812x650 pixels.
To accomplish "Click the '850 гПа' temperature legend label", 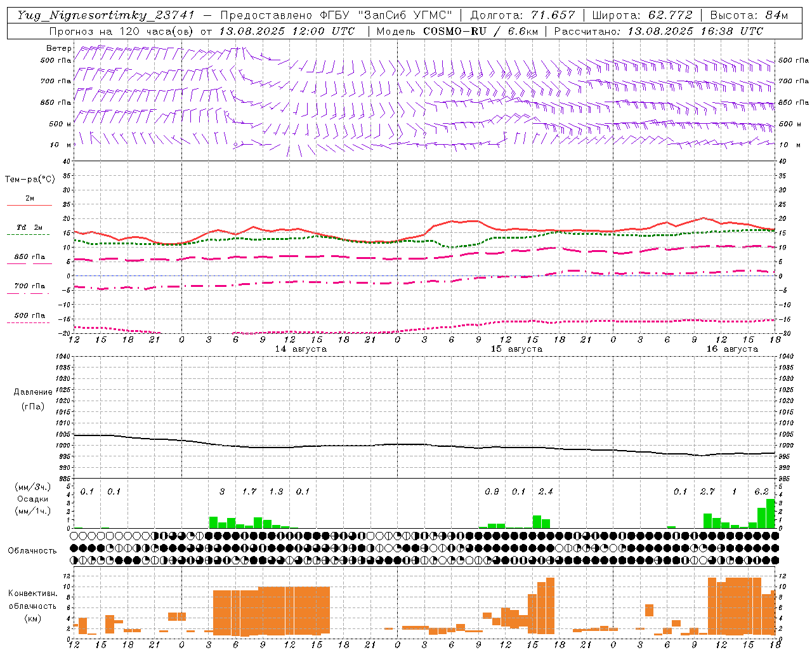I will (30, 257).
